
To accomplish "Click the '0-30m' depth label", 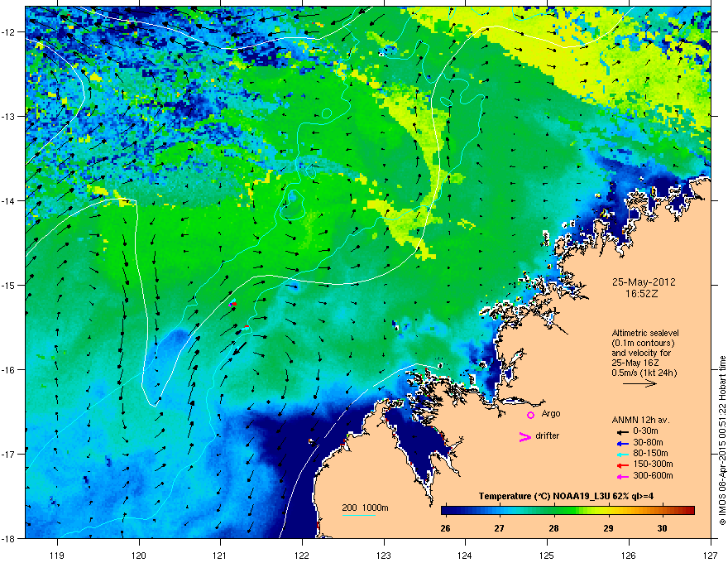I will point(647,431).
